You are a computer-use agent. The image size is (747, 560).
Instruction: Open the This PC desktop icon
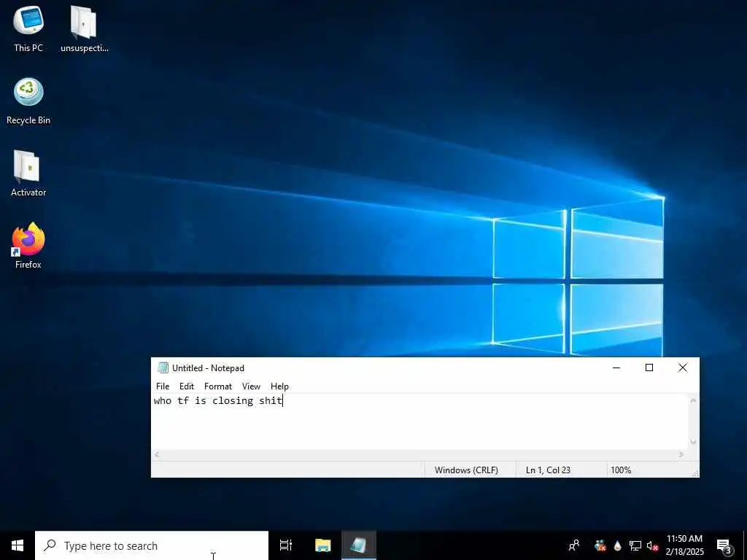coord(28,28)
